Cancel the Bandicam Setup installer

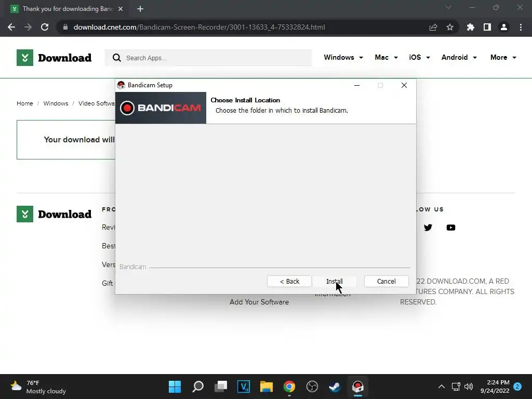386,281
